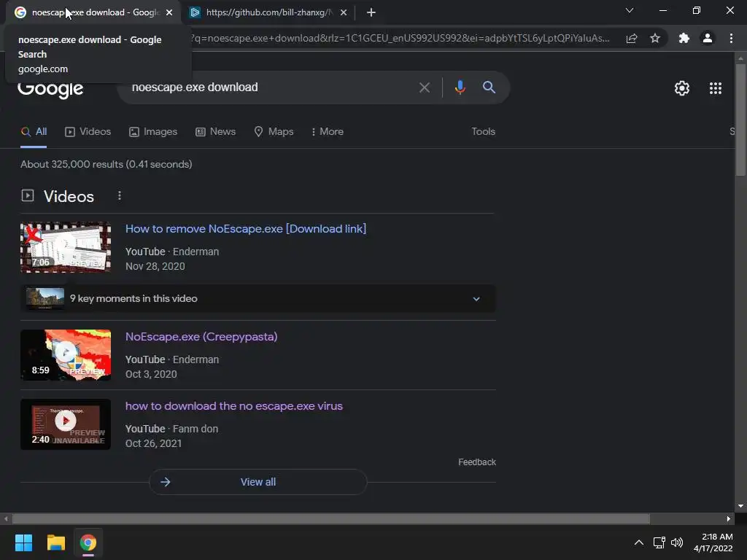The height and width of the screenshot is (560, 747).
Task: Open File Explorer from the taskbar
Action: coord(55,542)
